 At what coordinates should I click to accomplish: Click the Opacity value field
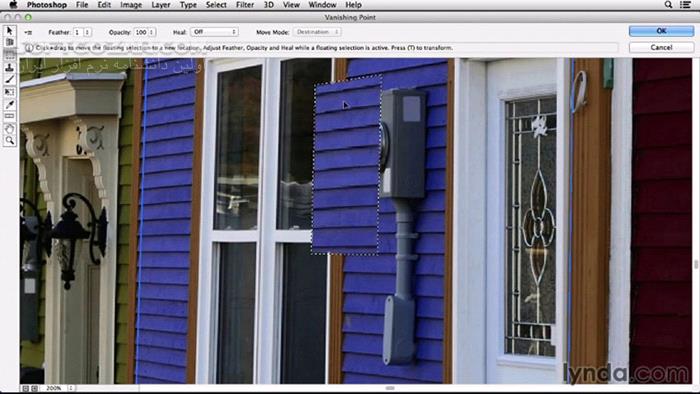tap(141, 32)
